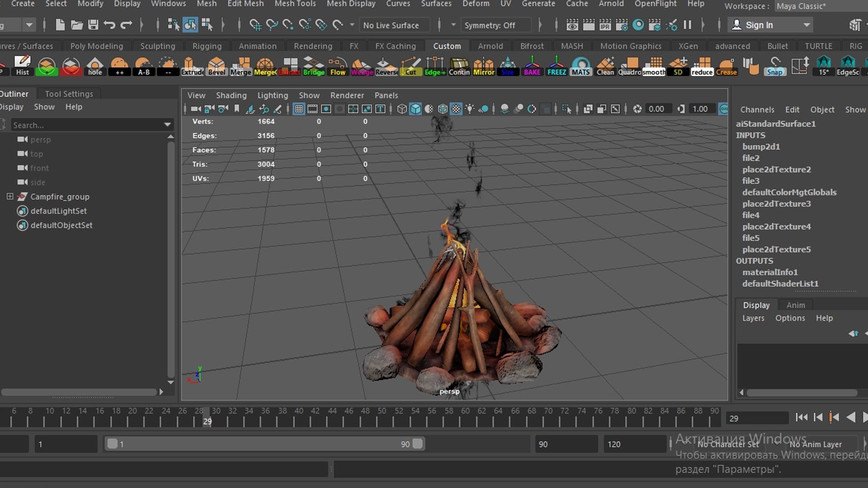
Task: Toggle textured display in viewport
Action: pyautogui.click(x=457, y=109)
